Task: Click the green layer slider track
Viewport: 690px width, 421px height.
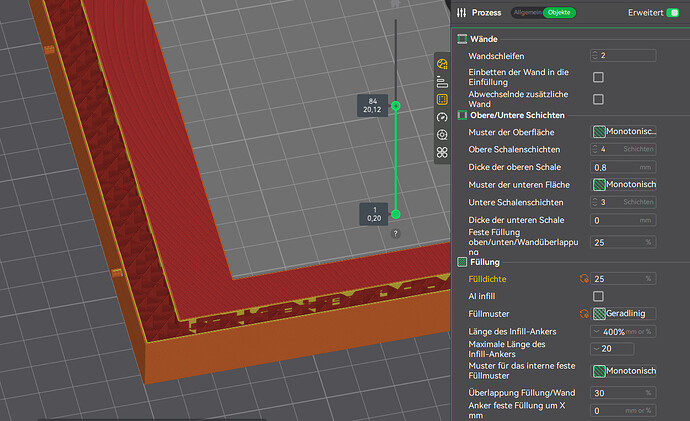Action: click(396, 160)
